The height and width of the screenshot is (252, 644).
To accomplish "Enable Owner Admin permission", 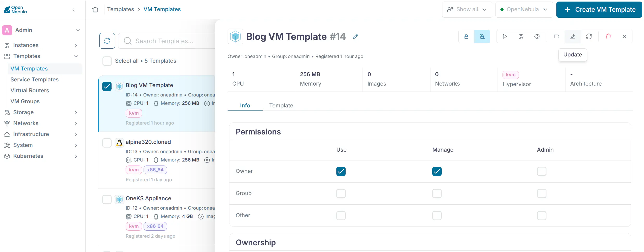I will tap(542, 171).
